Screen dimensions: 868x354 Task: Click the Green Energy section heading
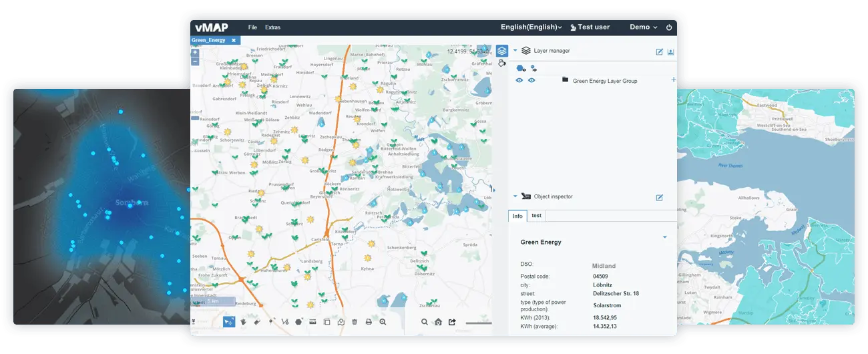click(541, 242)
